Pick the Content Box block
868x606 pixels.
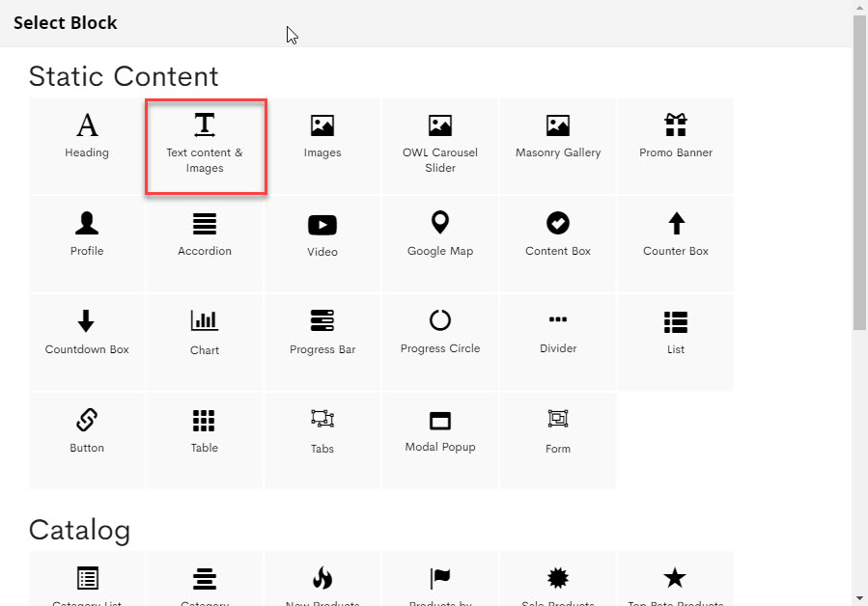pyautogui.click(x=558, y=244)
